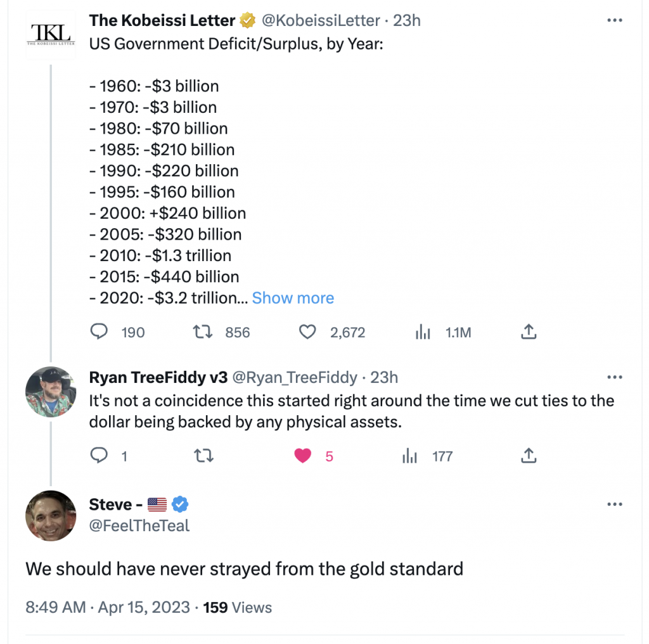649x644 pixels.
Task: Retweet The Kobeissi Letter post
Action: pyautogui.click(x=203, y=332)
